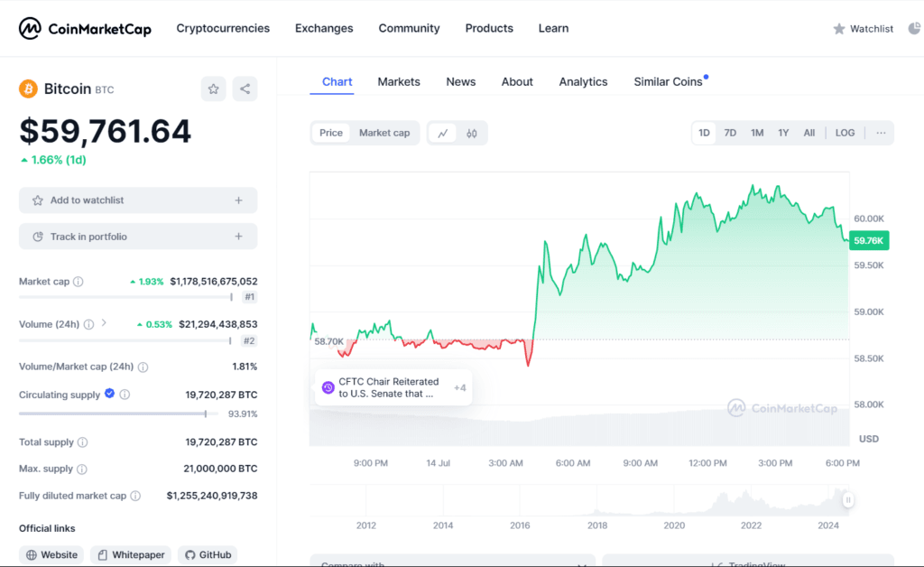Open the Max. supply info icon
924x567 pixels.
(82, 469)
